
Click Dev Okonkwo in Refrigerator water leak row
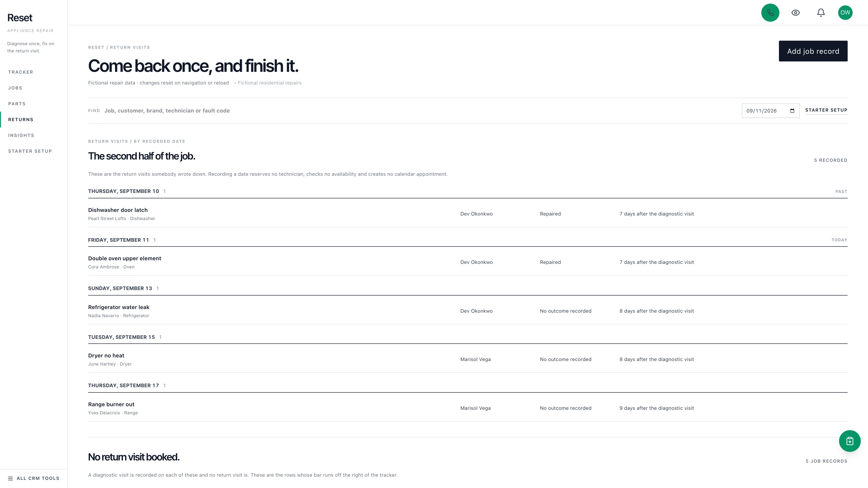(x=476, y=311)
